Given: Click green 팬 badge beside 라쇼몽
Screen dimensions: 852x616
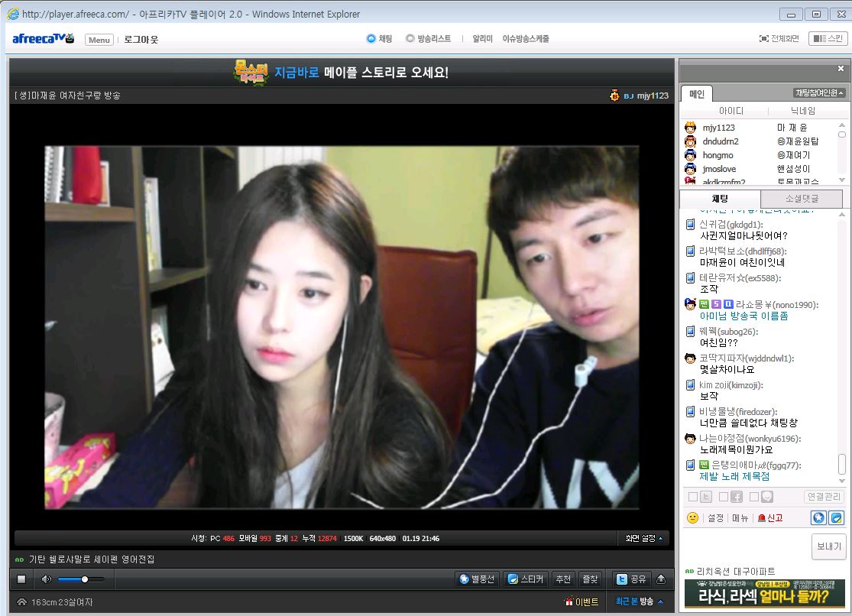Looking at the screenshot, I should [704, 304].
